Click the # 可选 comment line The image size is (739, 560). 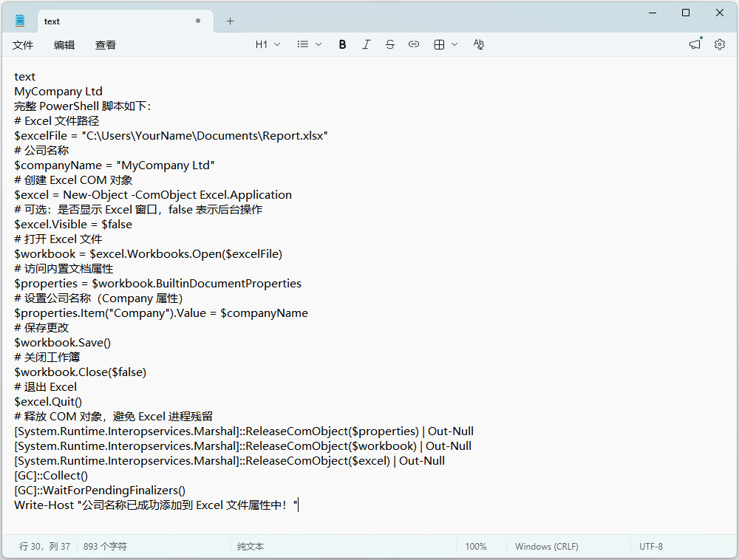coord(139,210)
